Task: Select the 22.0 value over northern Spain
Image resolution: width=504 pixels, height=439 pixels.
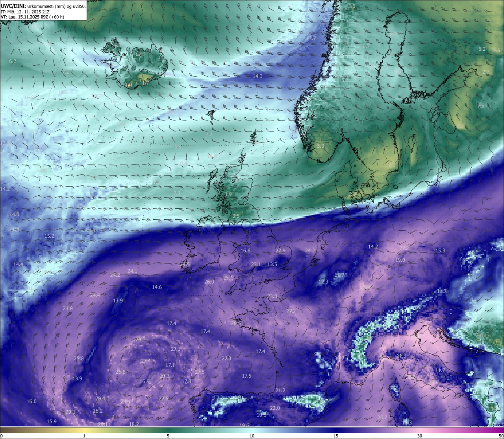Action: tap(275, 408)
